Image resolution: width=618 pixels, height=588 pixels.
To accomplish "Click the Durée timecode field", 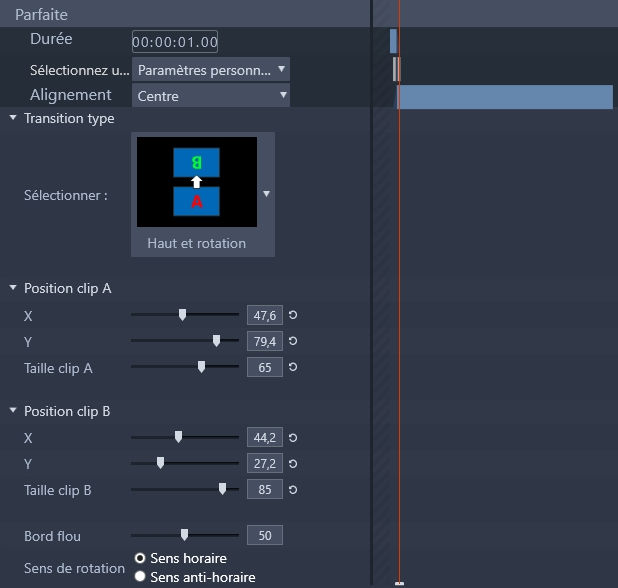I will tap(175, 41).
